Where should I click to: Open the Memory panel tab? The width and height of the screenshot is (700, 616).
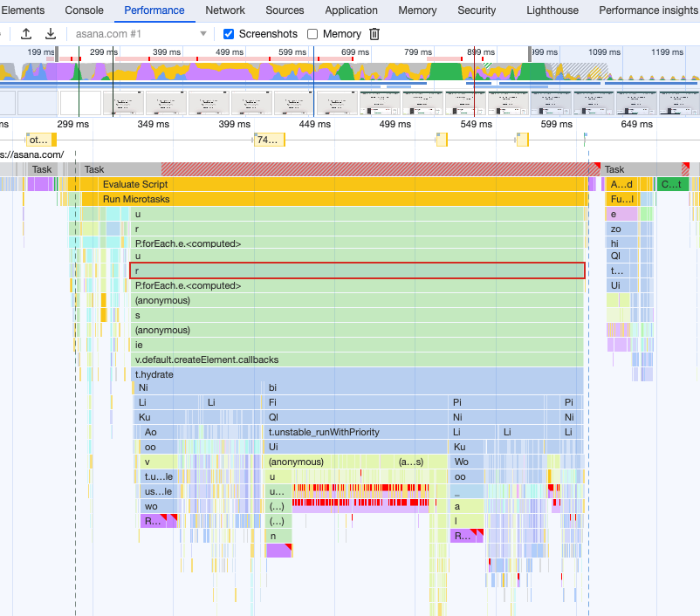[417, 10]
